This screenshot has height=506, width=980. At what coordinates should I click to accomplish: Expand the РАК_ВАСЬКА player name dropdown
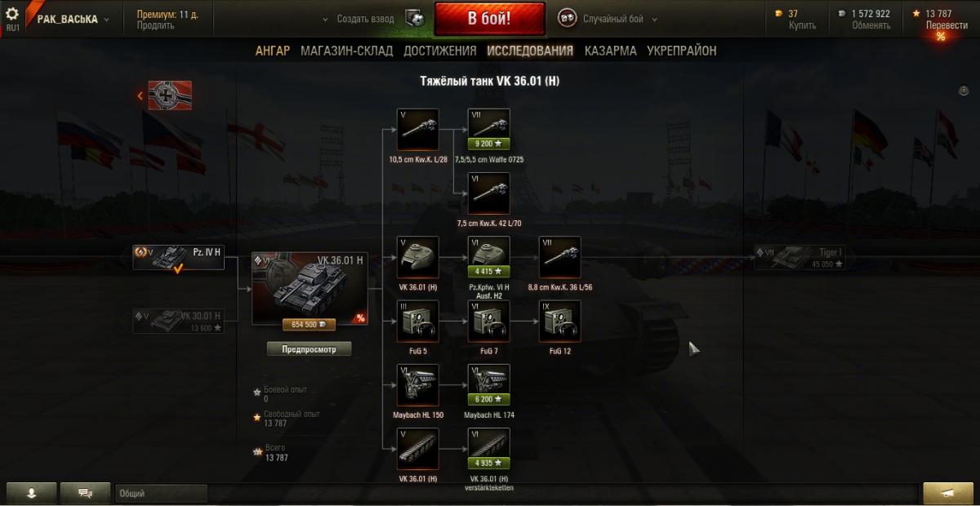[x=73, y=19]
